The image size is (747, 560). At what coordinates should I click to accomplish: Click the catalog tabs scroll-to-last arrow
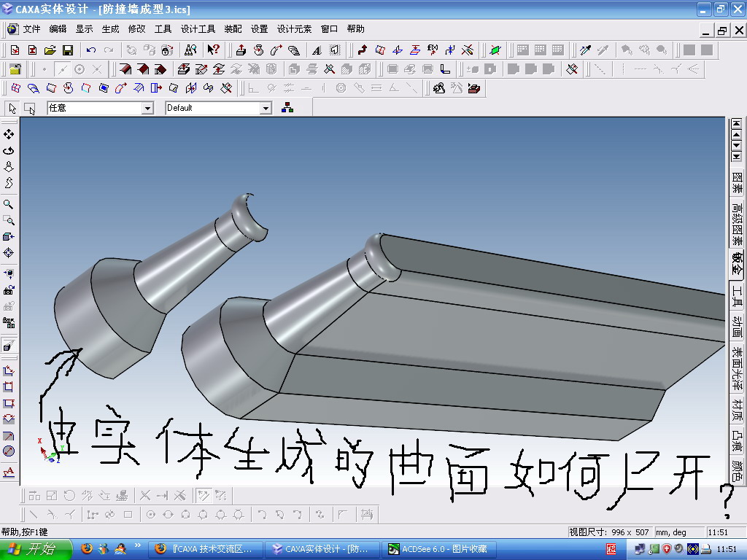(x=737, y=156)
